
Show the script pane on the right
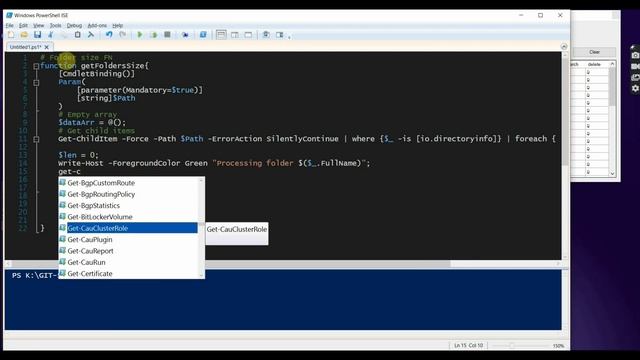(x=235, y=35)
